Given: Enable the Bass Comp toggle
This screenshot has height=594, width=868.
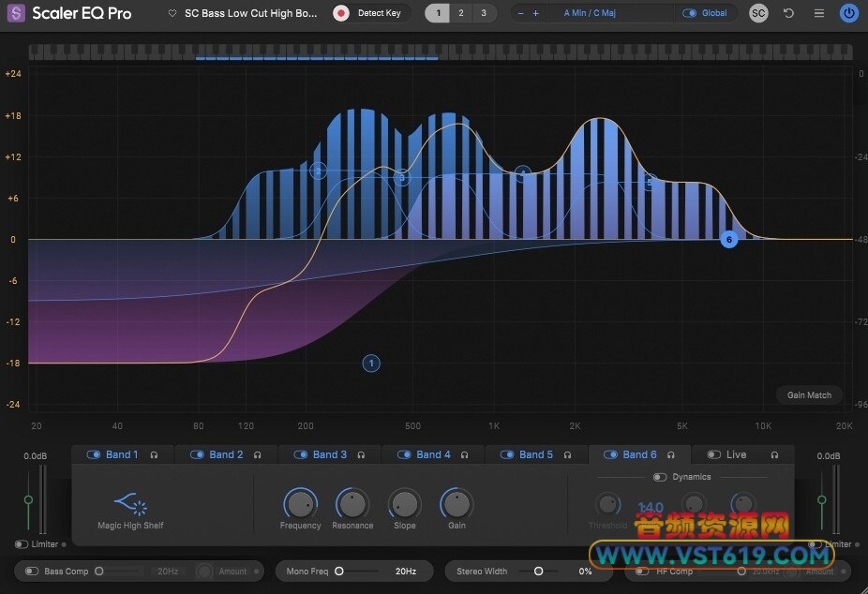Looking at the screenshot, I should [x=32, y=572].
